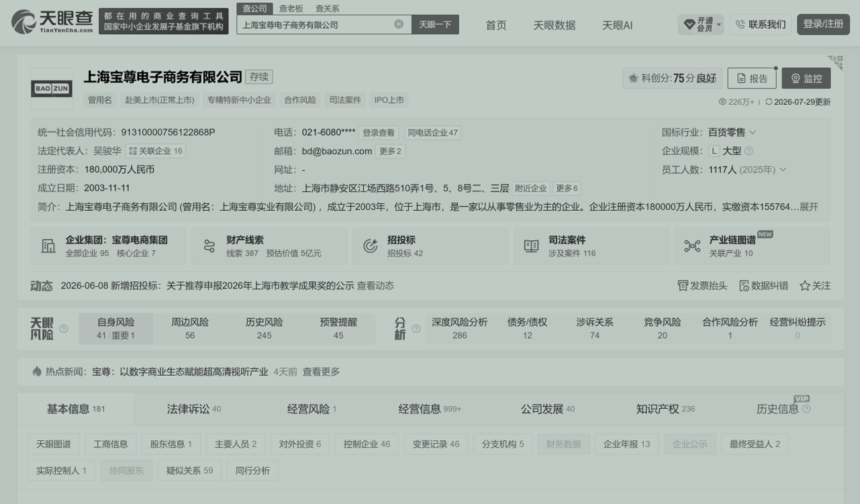
Task: Click the IPO上市 tag
Action: pyautogui.click(x=389, y=100)
